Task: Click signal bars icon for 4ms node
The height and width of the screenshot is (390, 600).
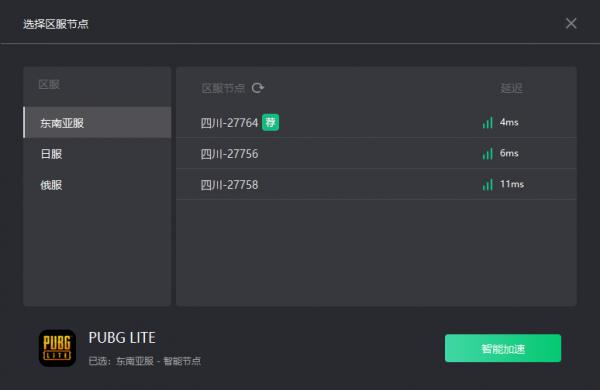Action: click(488, 122)
